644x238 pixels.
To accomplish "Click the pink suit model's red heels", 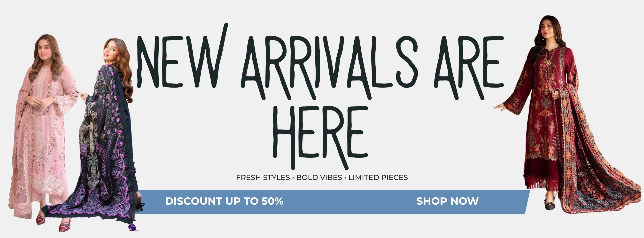I will [54, 223].
